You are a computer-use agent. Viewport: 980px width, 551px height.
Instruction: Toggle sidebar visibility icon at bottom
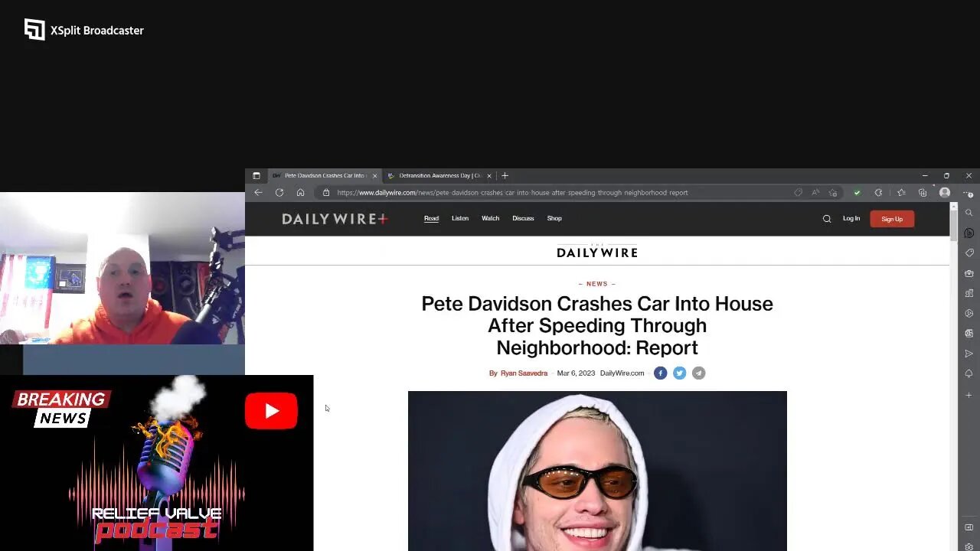tap(969, 527)
